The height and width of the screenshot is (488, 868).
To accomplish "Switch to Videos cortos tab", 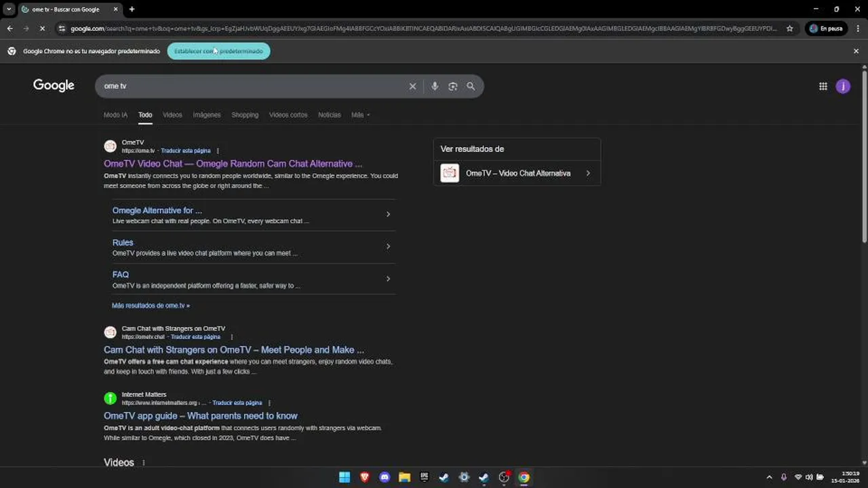I will pyautogui.click(x=288, y=115).
